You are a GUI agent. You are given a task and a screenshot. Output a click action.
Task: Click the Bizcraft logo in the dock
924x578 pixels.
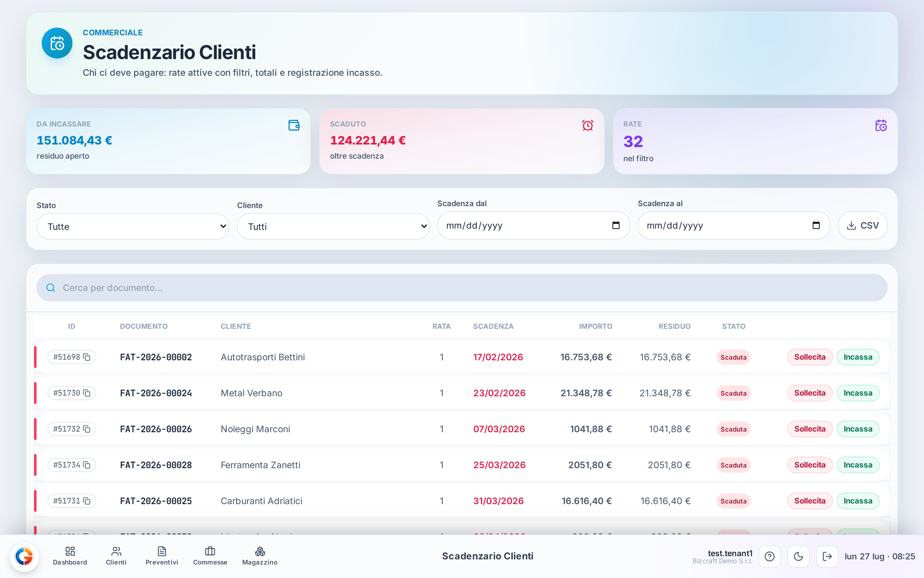(24, 556)
